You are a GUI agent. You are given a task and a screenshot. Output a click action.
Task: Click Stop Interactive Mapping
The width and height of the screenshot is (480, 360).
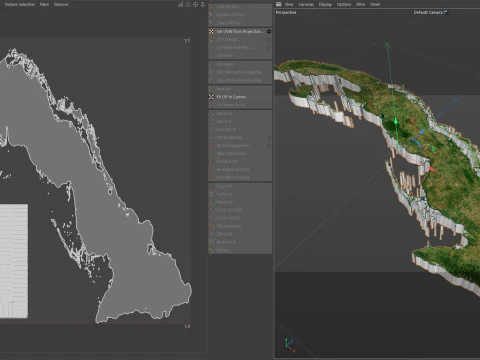tap(240, 80)
